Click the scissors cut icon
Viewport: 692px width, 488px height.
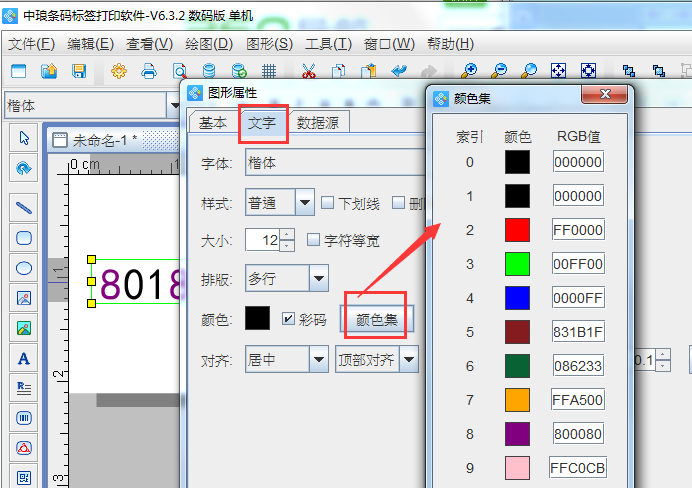pyautogui.click(x=308, y=71)
